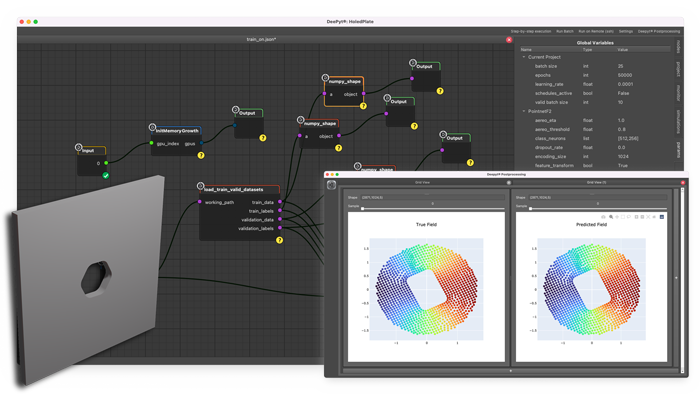Open the monitor side tab
The width and height of the screenshot is (700, 394).
coord(678,93)
